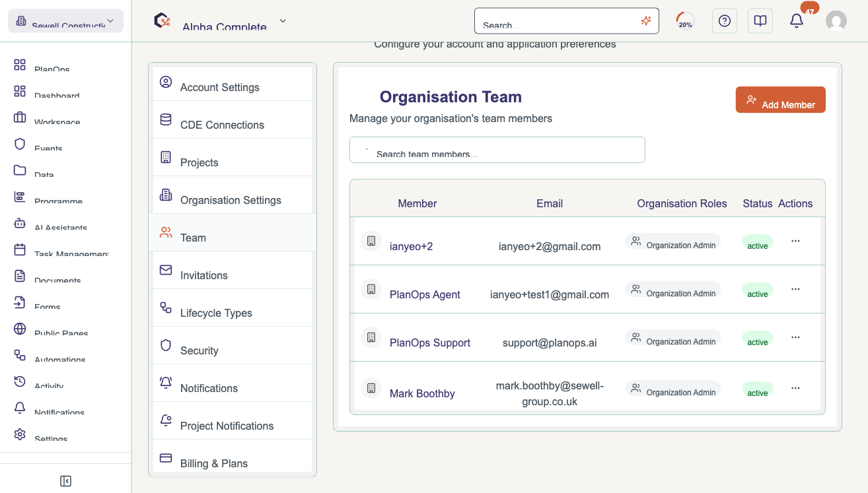Open the Data folder icon
This screenshot has width=868, height=493.
(20, 170)
